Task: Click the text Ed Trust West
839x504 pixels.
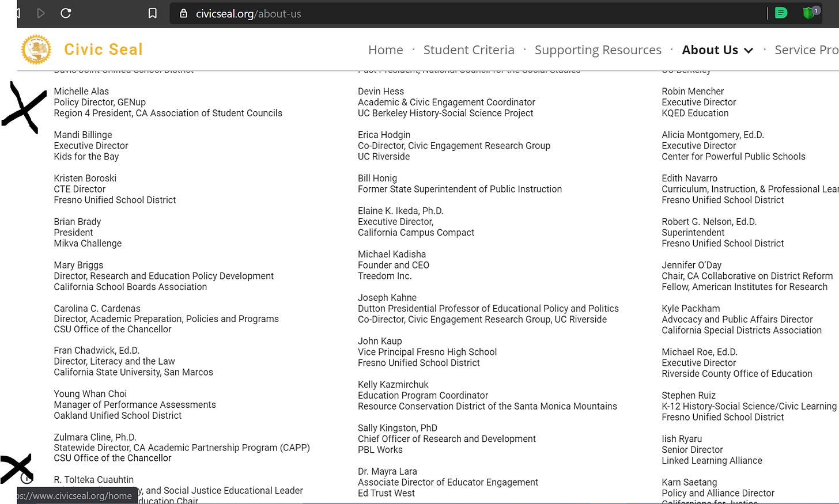Action: pyautogui.click(x=386, y=493)
